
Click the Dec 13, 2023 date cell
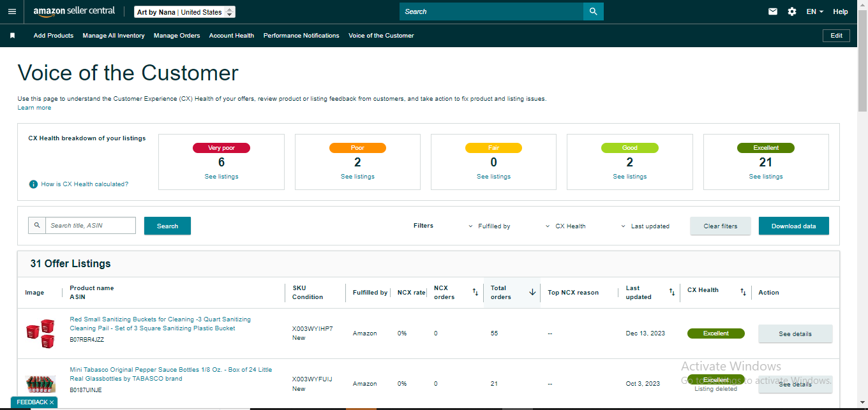pos(645,333)
